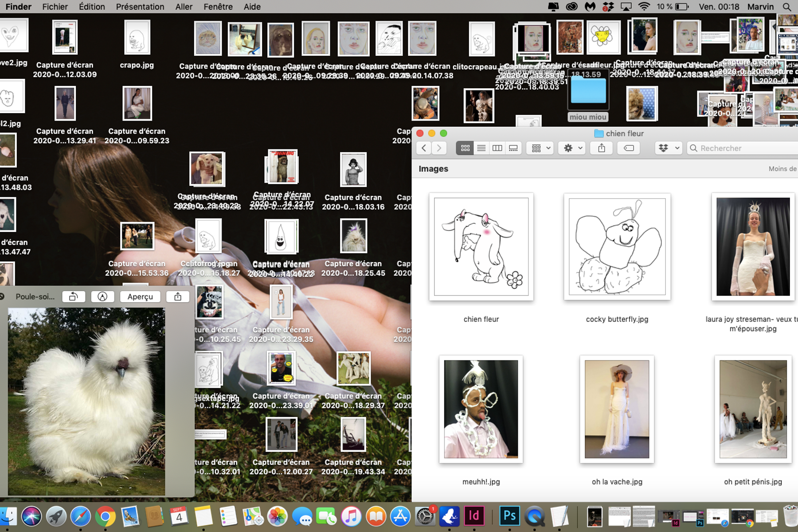Viewport: 798px width, 532px height.
Task: Select the cocky butterfly.jpg thumbnail
Action: point(617,246)
